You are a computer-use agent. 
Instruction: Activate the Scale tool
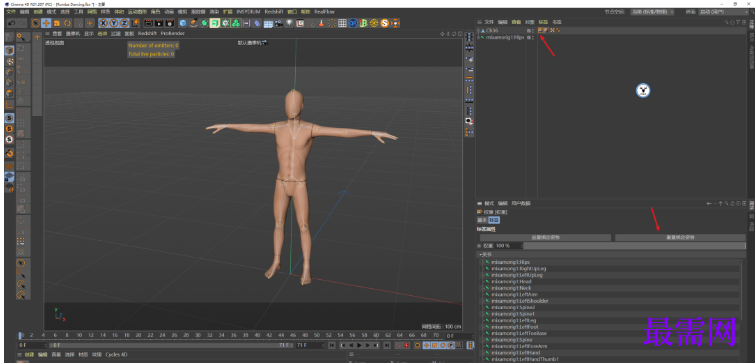tap(57, 23)
